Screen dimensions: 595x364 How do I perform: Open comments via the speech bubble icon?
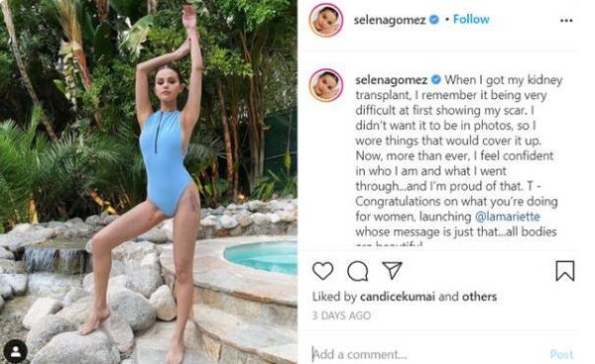[x=357, y=271]
